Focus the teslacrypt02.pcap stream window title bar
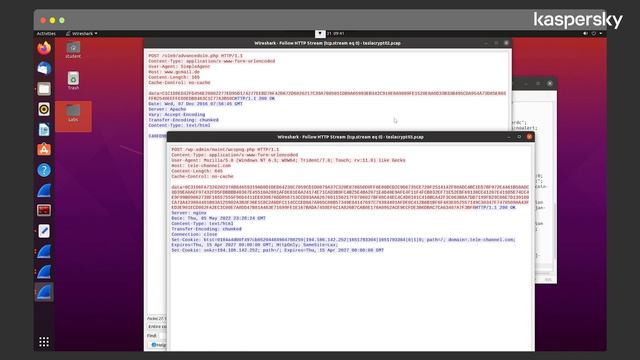 (327, 43)
